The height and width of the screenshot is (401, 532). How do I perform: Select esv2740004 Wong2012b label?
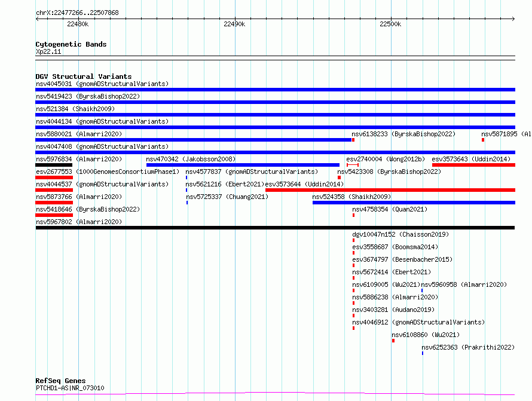pos(386,159)
